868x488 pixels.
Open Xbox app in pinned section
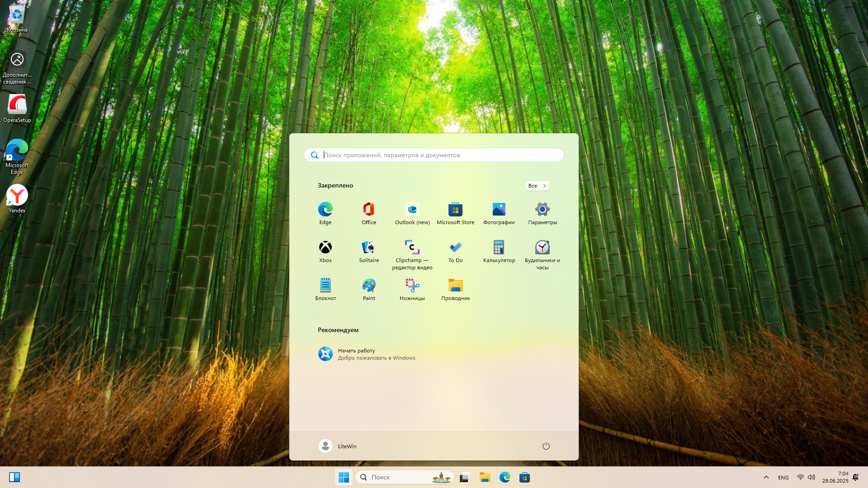pos(325,248)
